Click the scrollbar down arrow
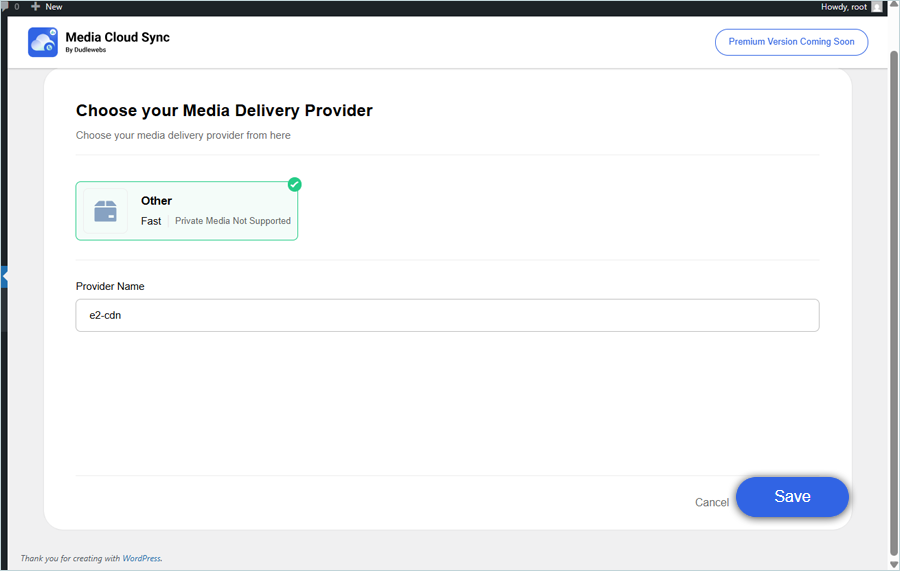Viewport: 900px width, 571px height. pyautogui.click(x=893, y=563)
